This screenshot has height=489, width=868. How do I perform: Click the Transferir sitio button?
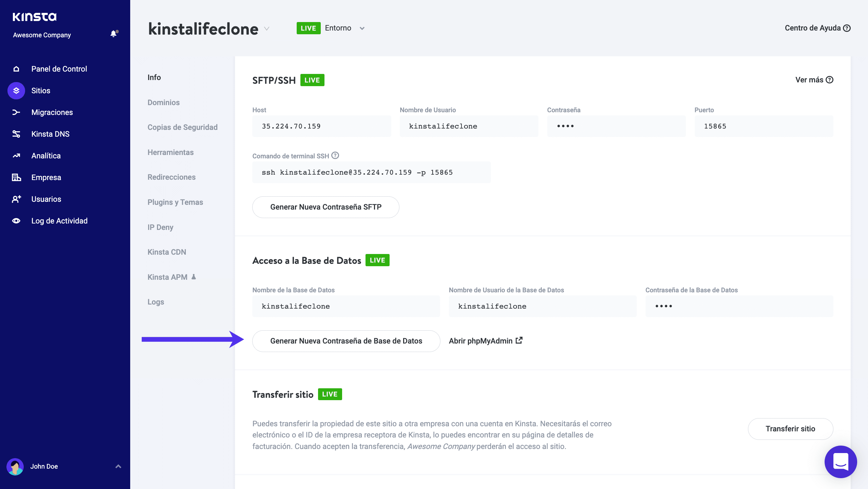tap(790, 429)
